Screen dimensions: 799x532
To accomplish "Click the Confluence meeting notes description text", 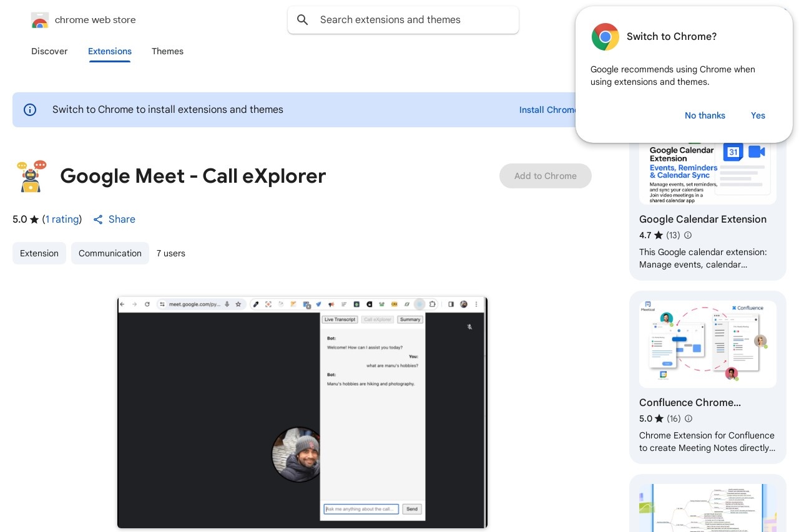I will [707, 442].
